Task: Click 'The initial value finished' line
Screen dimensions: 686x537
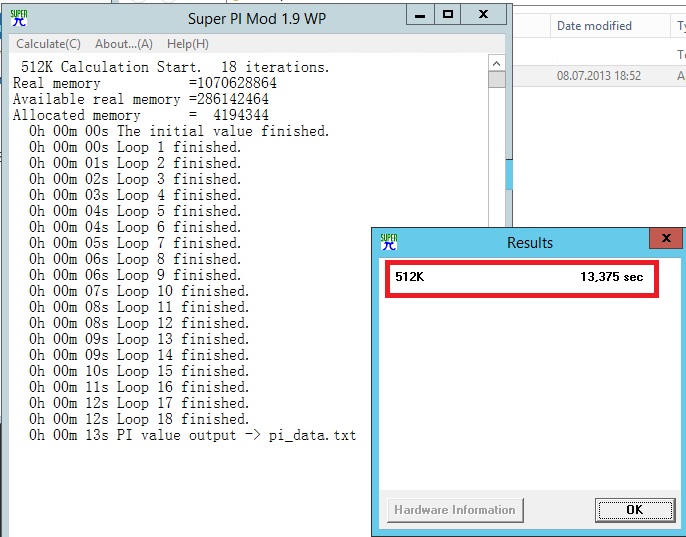Action: 179,131
